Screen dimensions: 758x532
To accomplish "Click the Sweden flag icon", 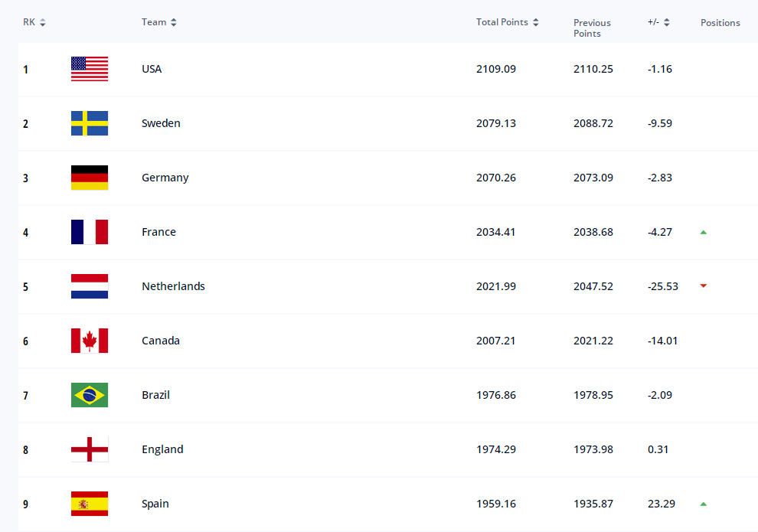I will pos(90,123).
